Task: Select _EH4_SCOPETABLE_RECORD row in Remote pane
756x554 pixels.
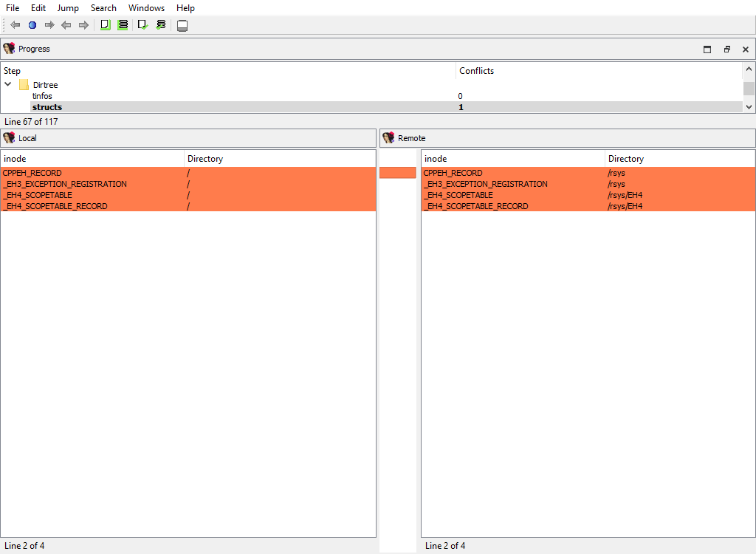Action: coord(475,206)
